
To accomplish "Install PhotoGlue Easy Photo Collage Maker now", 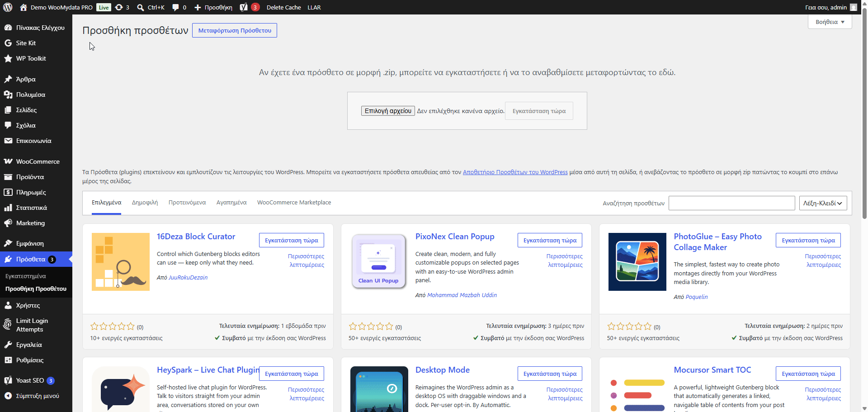I will pyautogui.click(x=808, y=240).
